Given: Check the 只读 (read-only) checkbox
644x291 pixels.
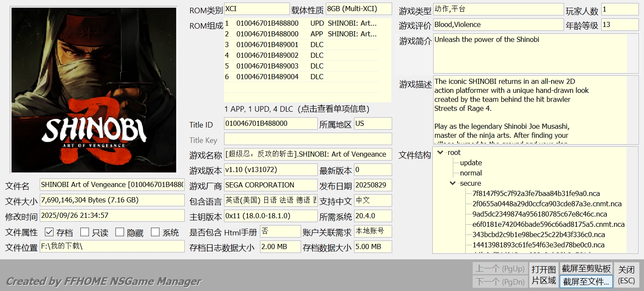Looking at the screenshot, I should 85,232.
